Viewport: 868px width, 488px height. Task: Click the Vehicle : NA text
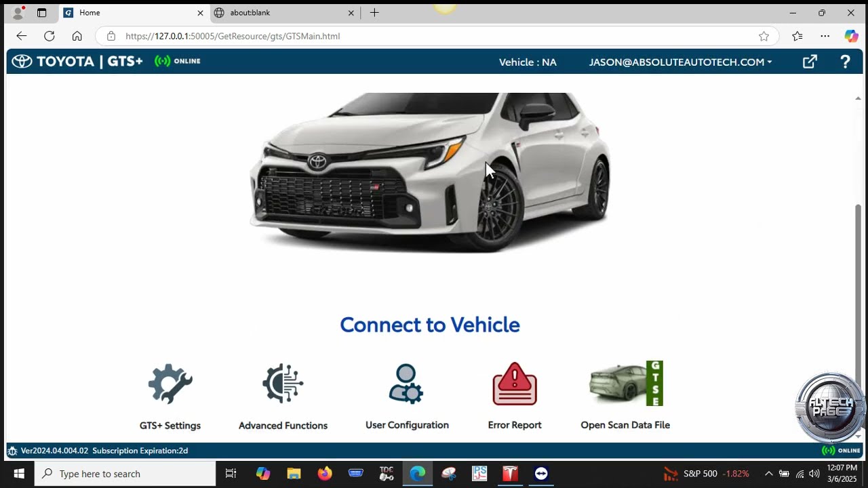point(528,62)
